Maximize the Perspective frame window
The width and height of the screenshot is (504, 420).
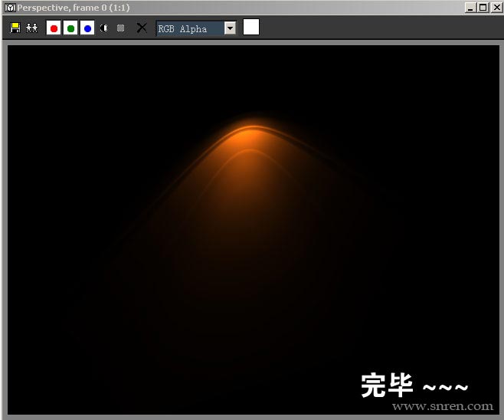(x=483, y=8)
